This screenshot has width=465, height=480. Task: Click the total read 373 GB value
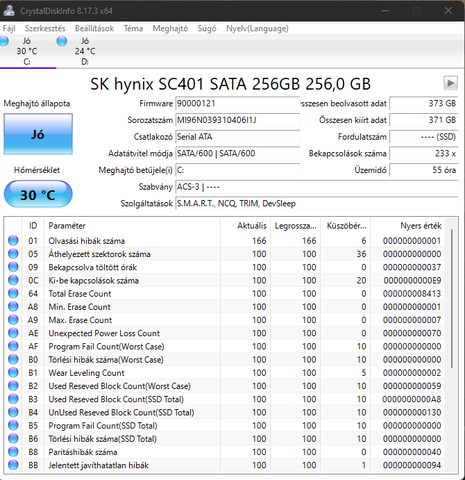424,103
